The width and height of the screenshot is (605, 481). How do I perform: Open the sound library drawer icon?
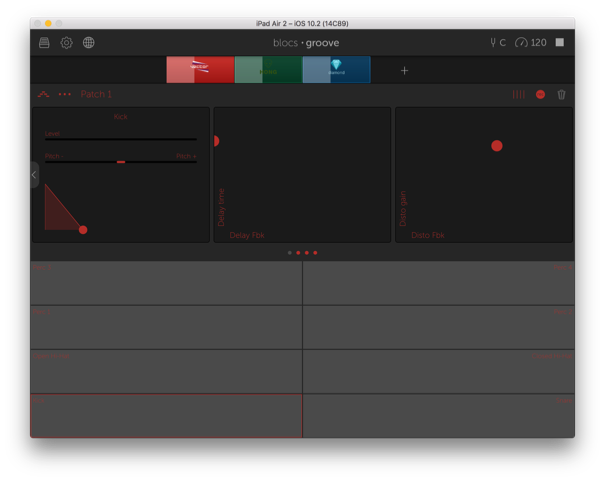pos(44,43)
